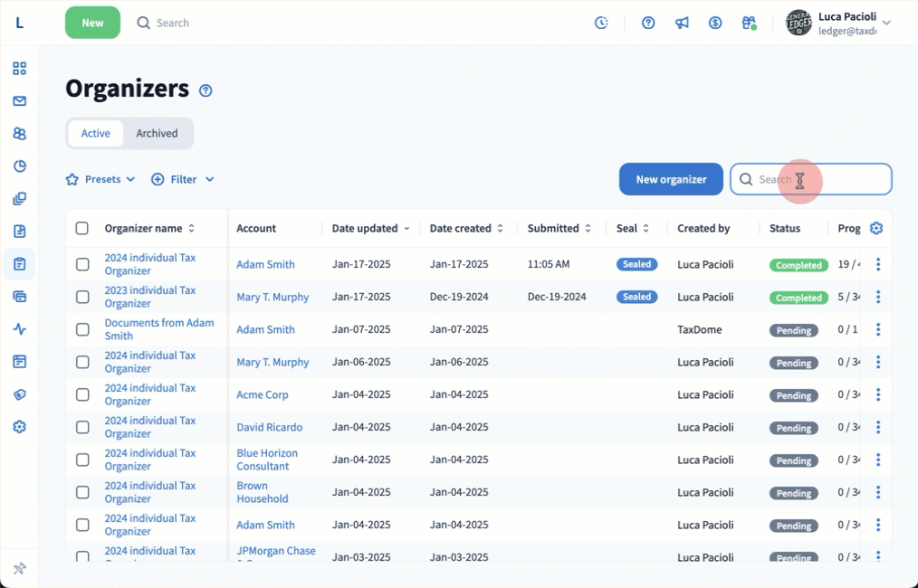Click the dollar sign billing icon

[x=715, y=23]
